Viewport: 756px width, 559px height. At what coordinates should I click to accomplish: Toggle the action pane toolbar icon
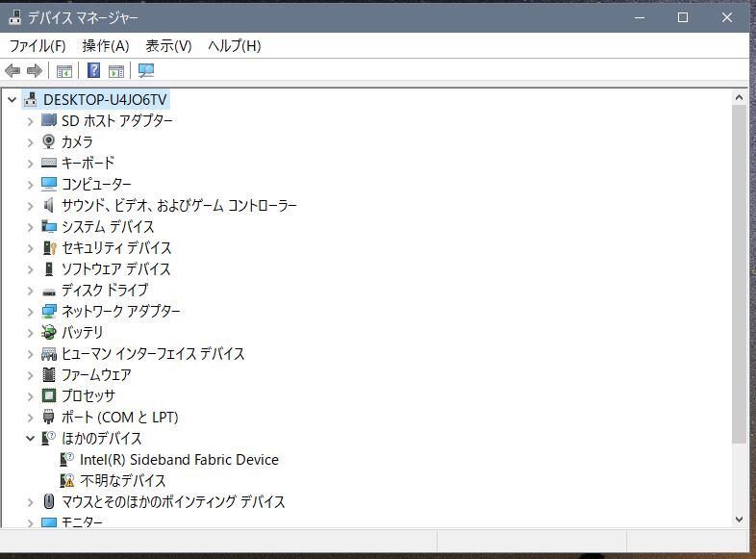coord(116,71)
